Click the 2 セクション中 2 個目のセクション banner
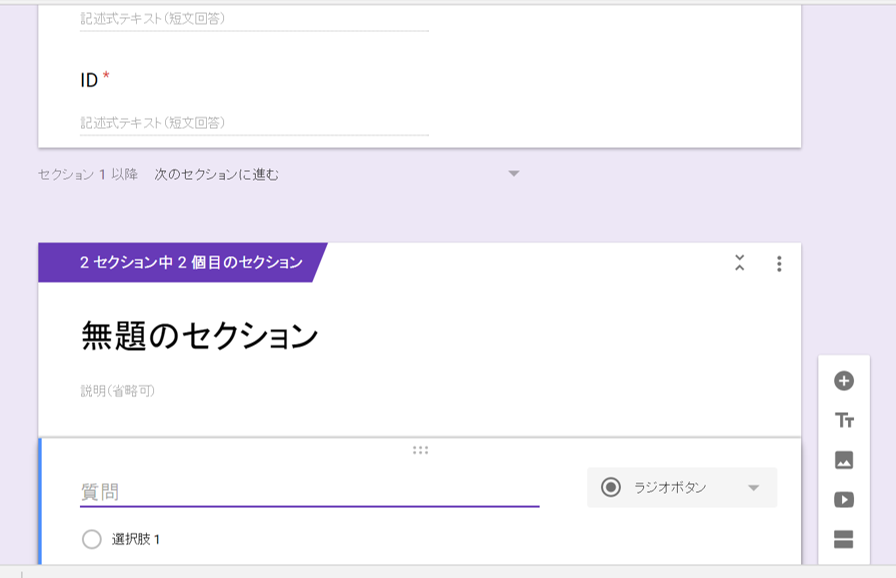The height and width of the screenshot is (578, 896). click(x=183, y=262)
